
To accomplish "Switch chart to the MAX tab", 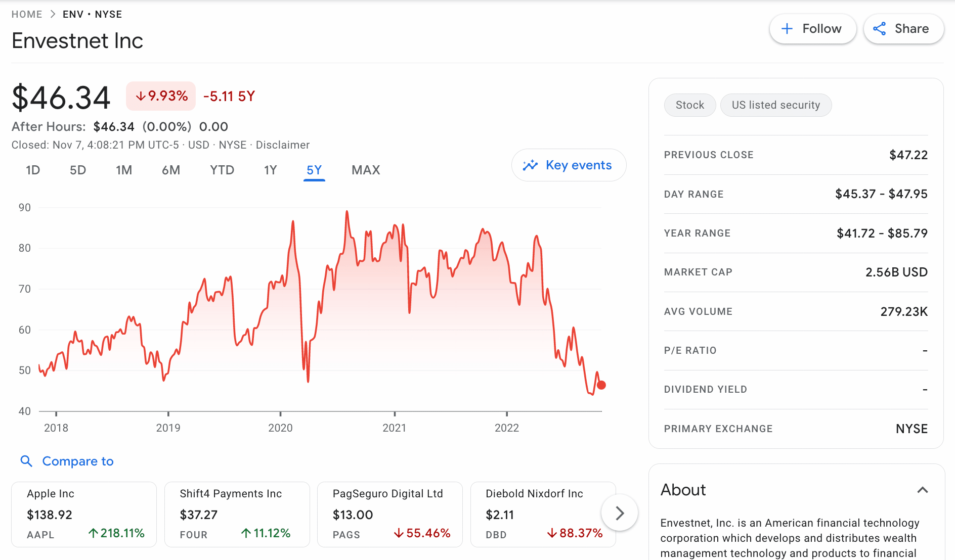I will 365,170.
